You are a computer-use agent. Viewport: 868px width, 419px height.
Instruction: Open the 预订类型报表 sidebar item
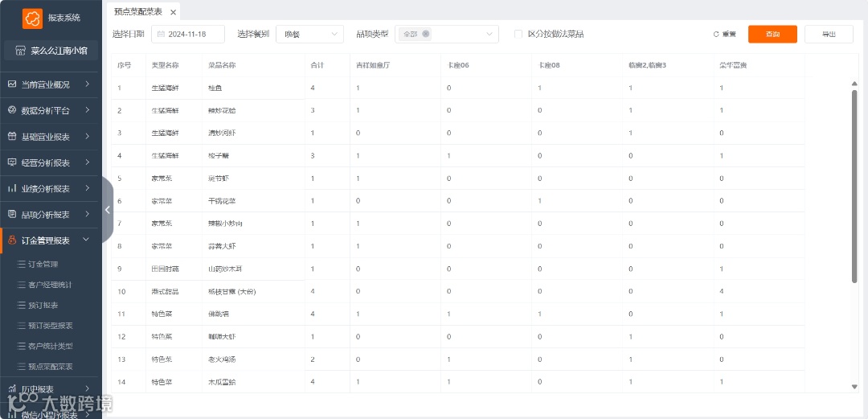[51, 326]
